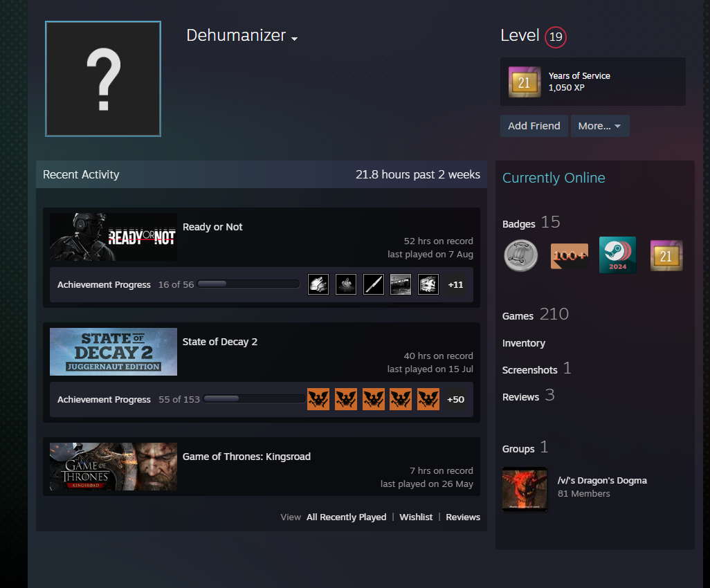
Task: Open the Years of Service 21 badge icon
Action: pos(525,82)
